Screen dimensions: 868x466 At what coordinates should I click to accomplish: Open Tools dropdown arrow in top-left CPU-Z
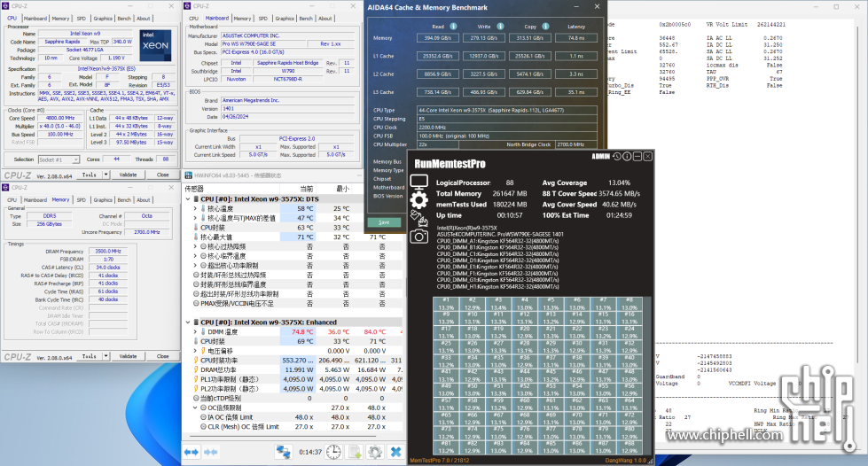pyautogui.click(x=106, y=175)
